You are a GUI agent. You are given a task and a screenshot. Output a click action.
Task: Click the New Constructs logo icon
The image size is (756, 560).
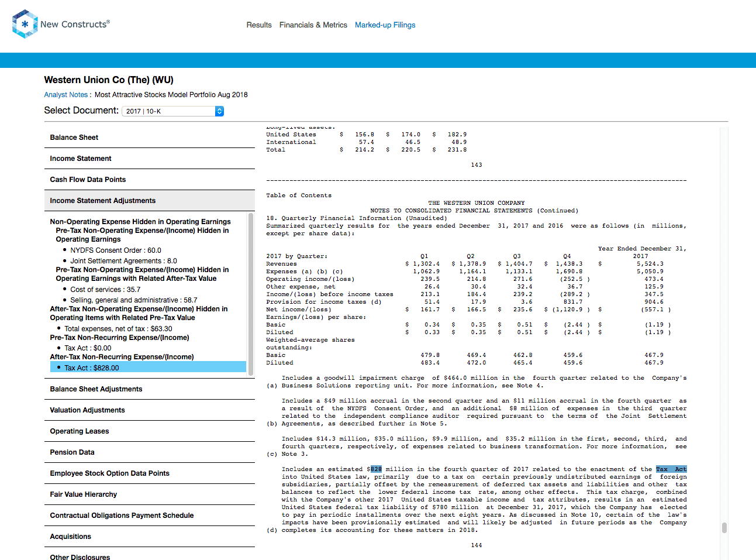(25, 24)
